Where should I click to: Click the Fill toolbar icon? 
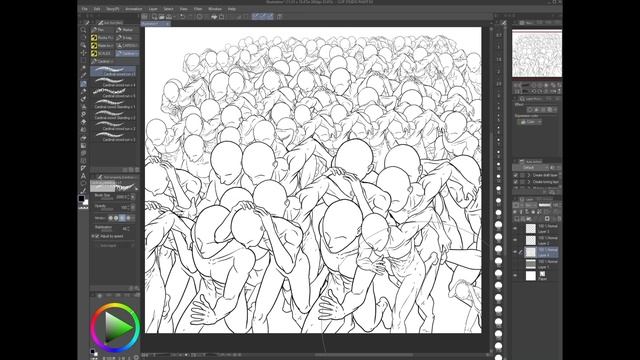click(214, 17)
